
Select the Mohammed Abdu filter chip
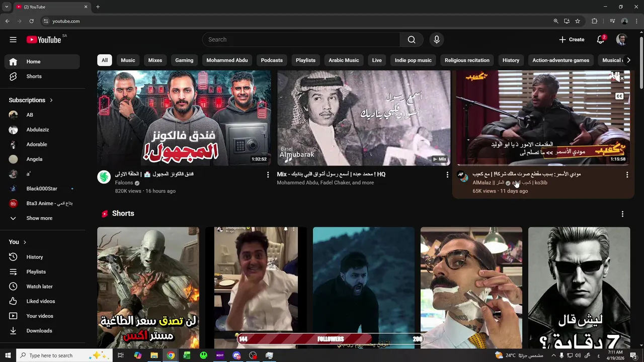(x=227, y=60)
